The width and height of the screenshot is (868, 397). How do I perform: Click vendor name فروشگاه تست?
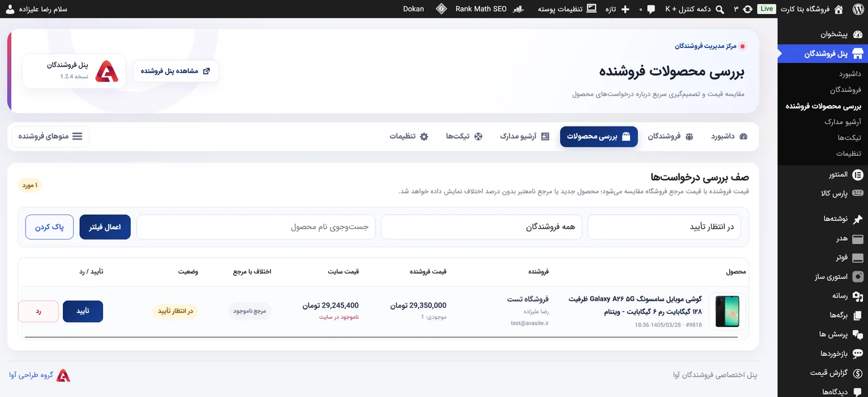528,299
